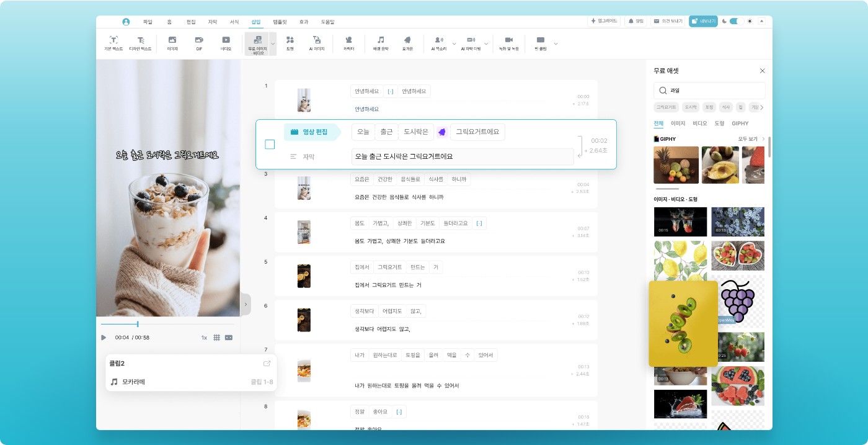Open the user profile avatar
This screenshot has height=445, width=868.
pos(126,22)
